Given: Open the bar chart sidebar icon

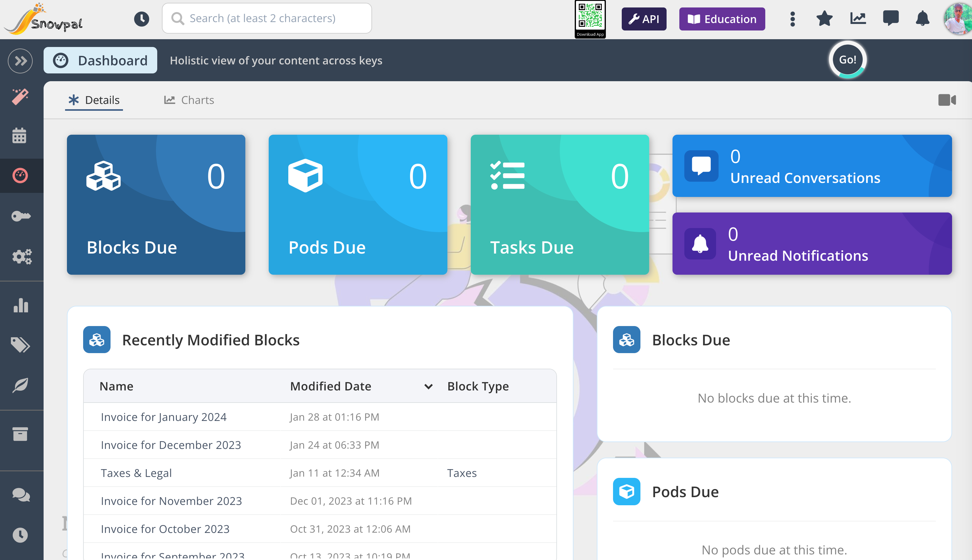Looking at the screenshot, I should pos(21,305).
